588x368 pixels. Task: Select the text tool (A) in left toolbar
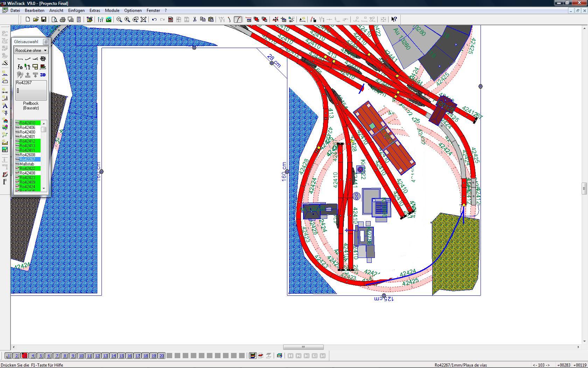point(5,105)
